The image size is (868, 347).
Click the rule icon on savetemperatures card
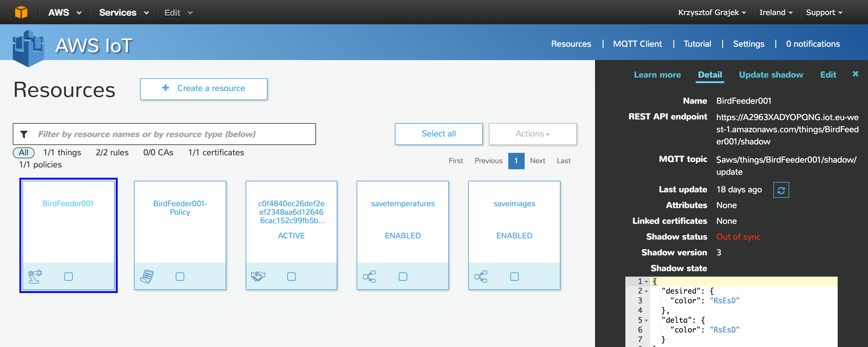pyautogui.click(x=369, y=277)
